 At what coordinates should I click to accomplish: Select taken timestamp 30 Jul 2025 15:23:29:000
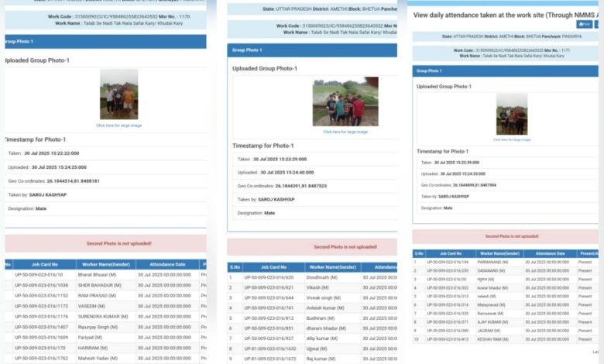(x=280, y=159)
